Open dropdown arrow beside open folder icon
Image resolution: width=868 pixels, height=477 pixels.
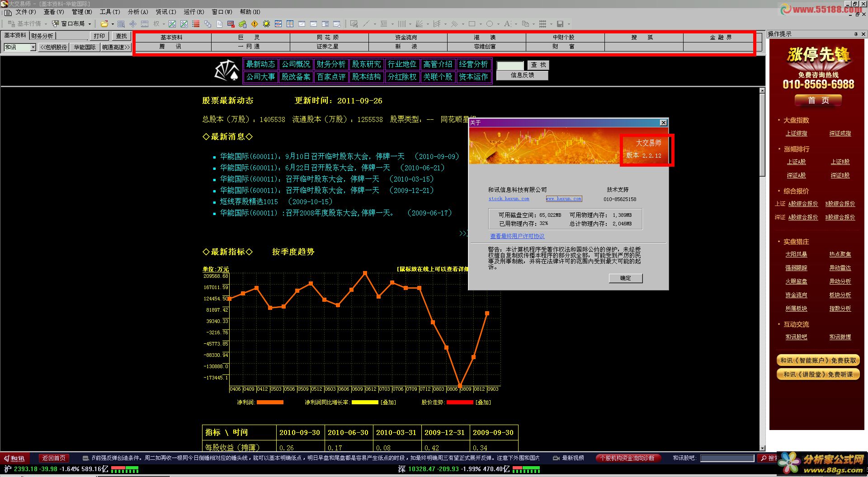113,24
